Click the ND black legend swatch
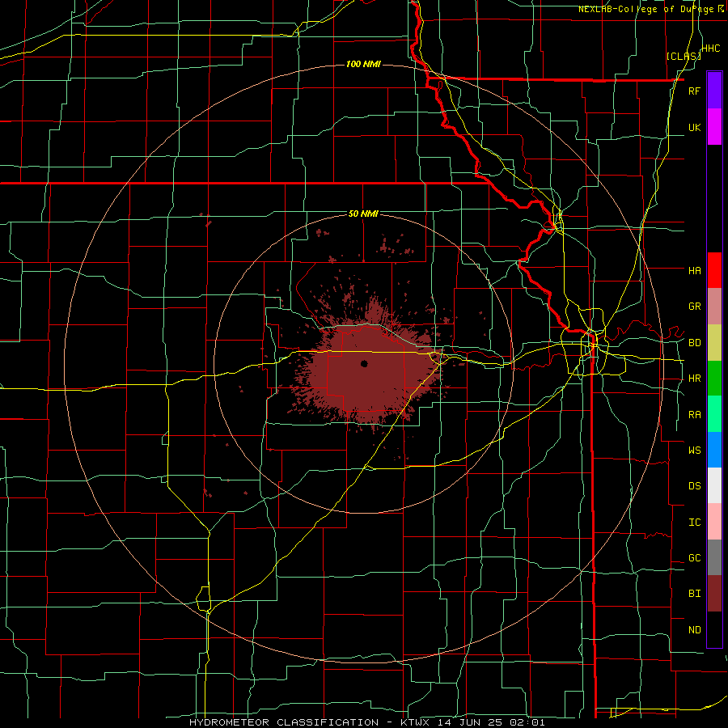Viewport: 728px width, 728px height. click(714, 629)
